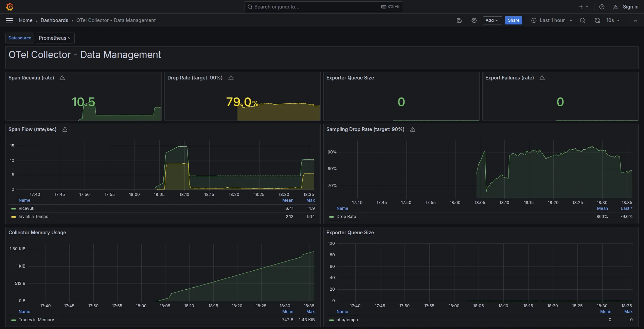
Task: Go to Dashboards via the breadcrumb
Action: pos(54,20)
